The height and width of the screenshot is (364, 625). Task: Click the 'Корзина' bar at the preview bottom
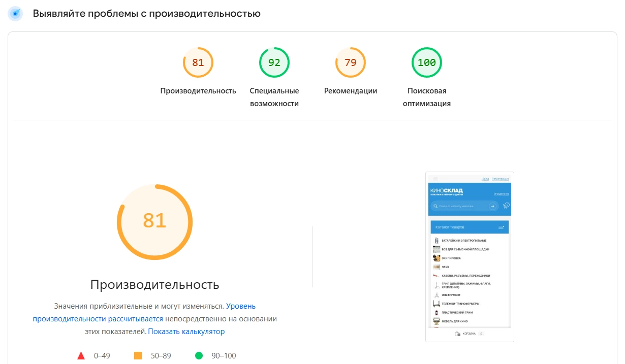point(470,334)
